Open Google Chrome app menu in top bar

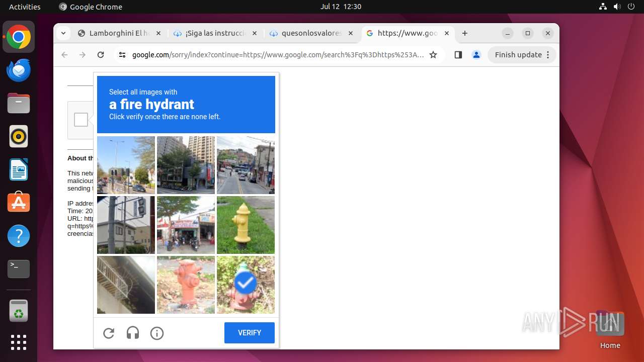point(91,7)
